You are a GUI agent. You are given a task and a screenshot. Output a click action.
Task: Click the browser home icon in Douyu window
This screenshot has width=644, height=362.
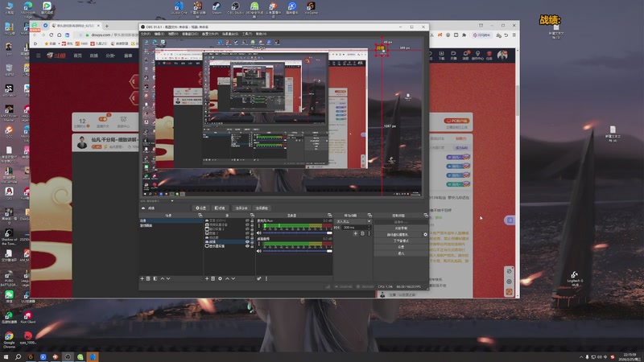(59, 35)
